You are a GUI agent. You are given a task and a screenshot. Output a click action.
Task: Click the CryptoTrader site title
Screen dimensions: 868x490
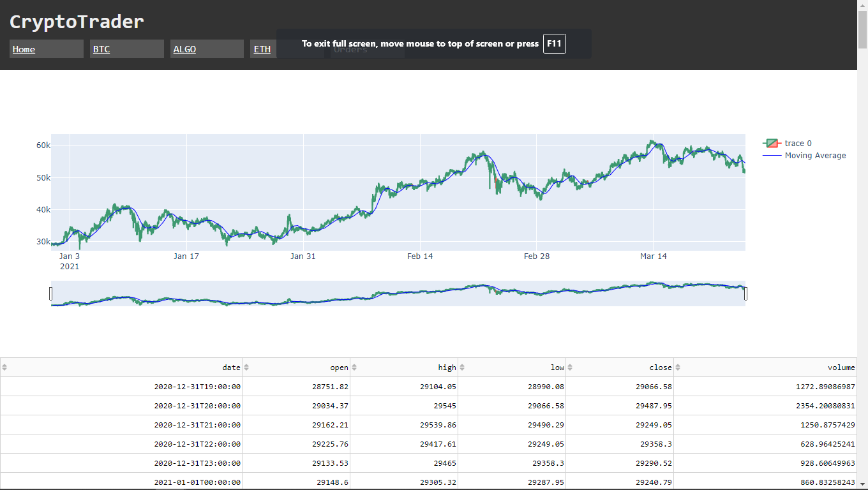click(77, 22)
